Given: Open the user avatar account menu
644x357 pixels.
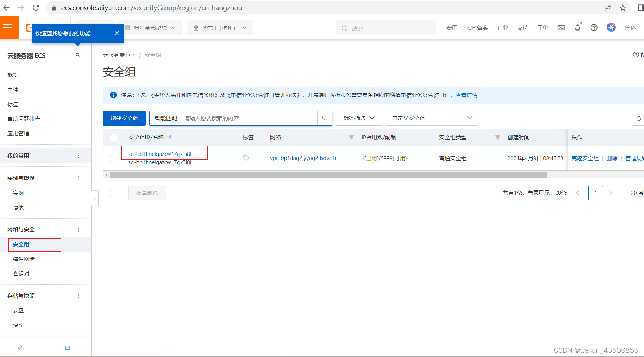Looking at the screenshot, I should tap(611, 27).
